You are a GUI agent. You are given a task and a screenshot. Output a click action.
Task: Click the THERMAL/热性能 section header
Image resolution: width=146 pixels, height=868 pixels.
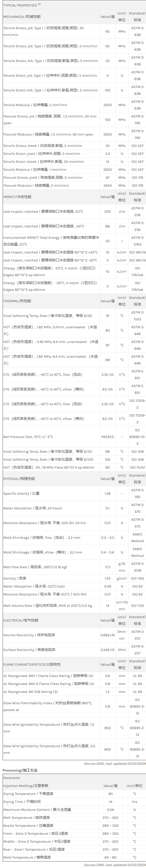[17, 301]
